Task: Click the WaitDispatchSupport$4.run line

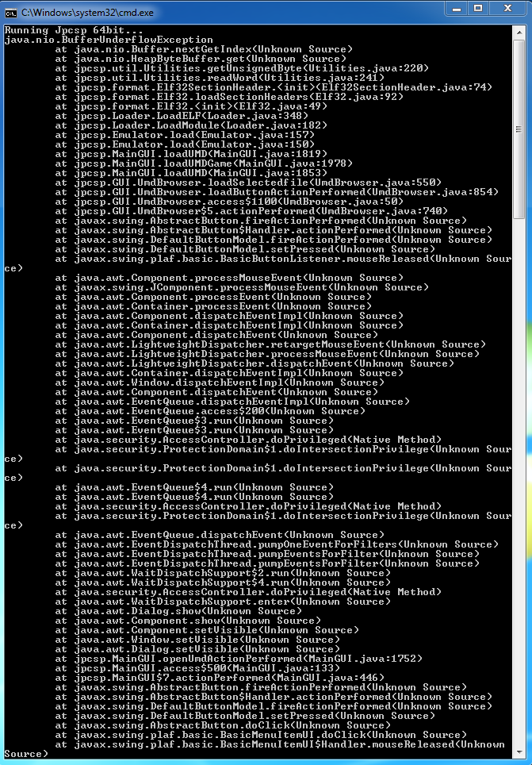Action: click(222, 582)
